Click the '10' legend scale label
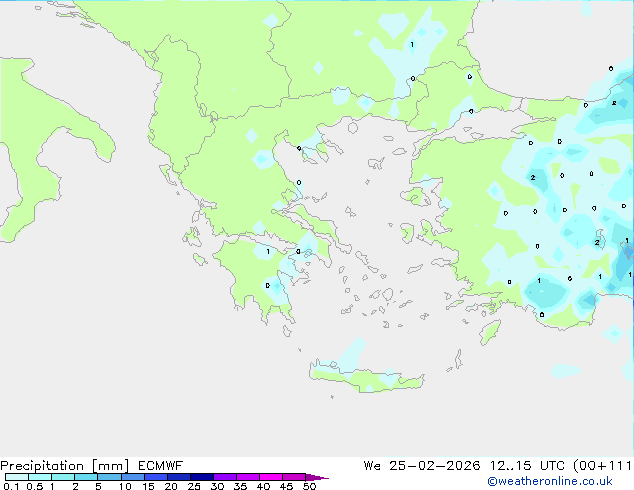The height and width of the screenshot is (490, 634). 125,486
